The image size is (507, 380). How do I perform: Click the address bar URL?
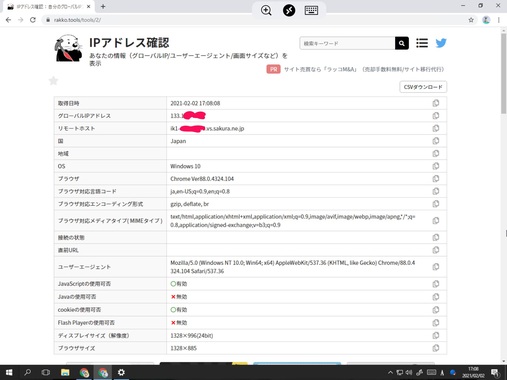click(77, 20)
